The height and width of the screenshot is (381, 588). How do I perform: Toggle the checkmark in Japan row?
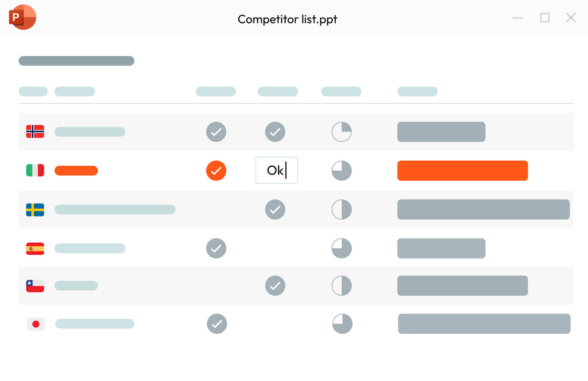(x=217, y=324)
